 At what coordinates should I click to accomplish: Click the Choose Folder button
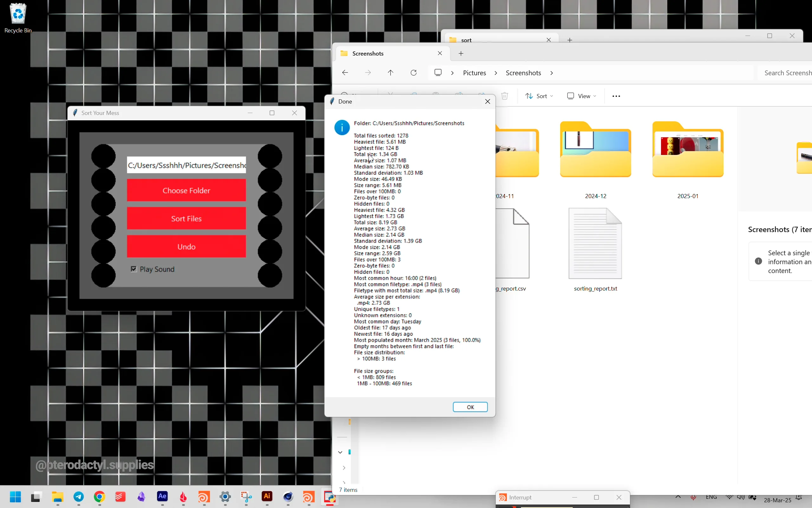pyautogui.click(x=186, y=190)
